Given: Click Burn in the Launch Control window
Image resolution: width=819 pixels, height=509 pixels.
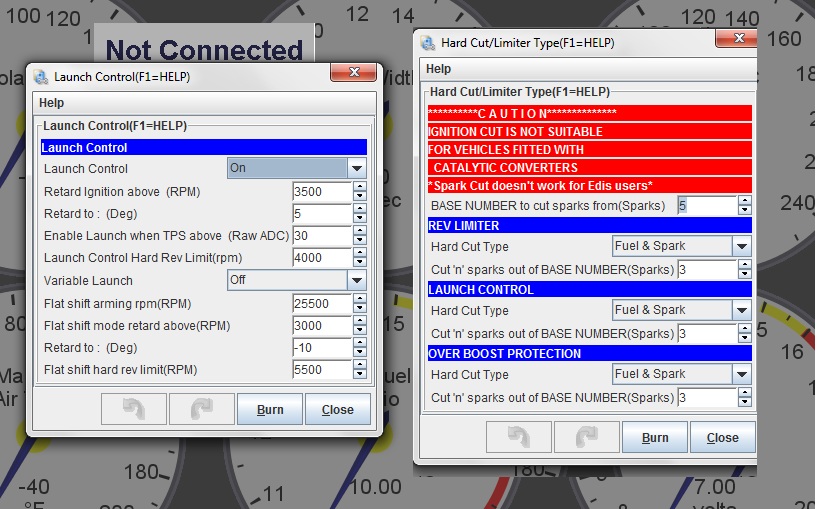Looking at the screenshot, I should click(270, 409).
